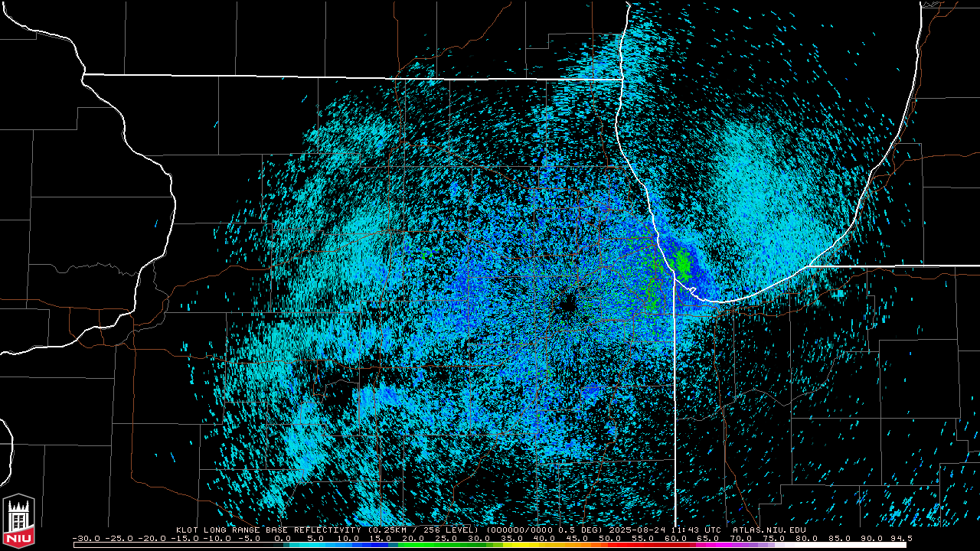Click the 94.5 label on the reflectivity scale
The image size is (980, 551).
point(900,538)
